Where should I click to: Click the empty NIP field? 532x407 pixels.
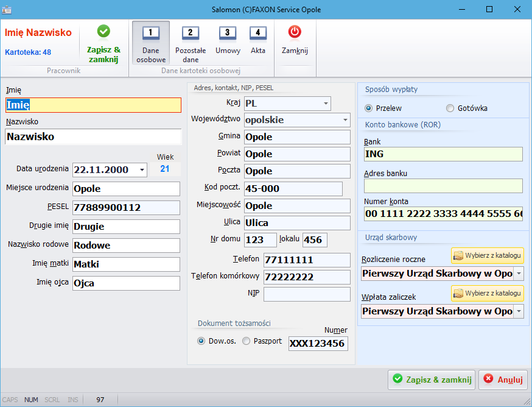[x=307, y=294]
